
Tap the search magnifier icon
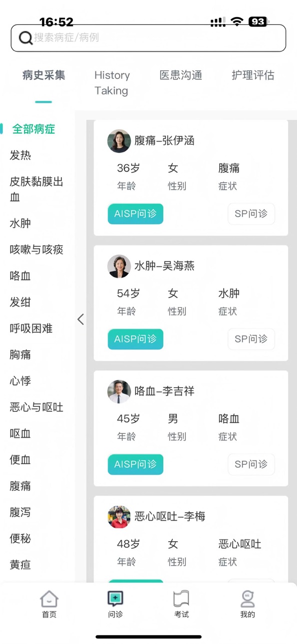pyautogui.click(x=25, y=38)
